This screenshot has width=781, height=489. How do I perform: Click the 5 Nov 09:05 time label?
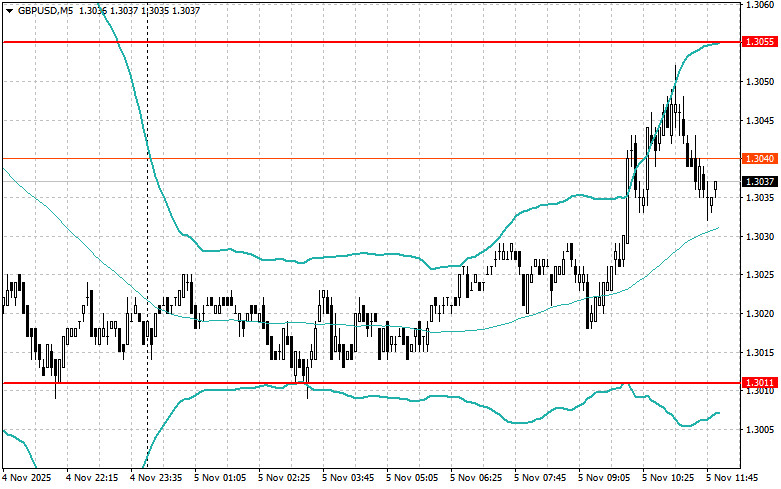(604, 478)
